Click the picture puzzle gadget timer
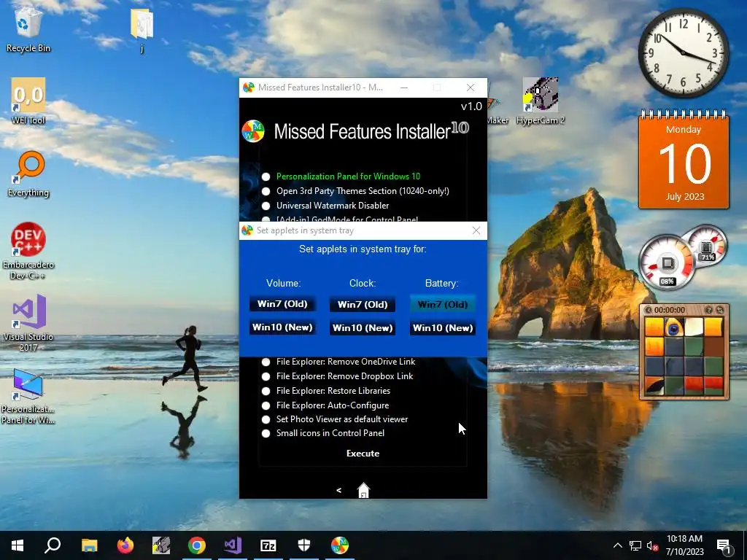 click(670, 310)
